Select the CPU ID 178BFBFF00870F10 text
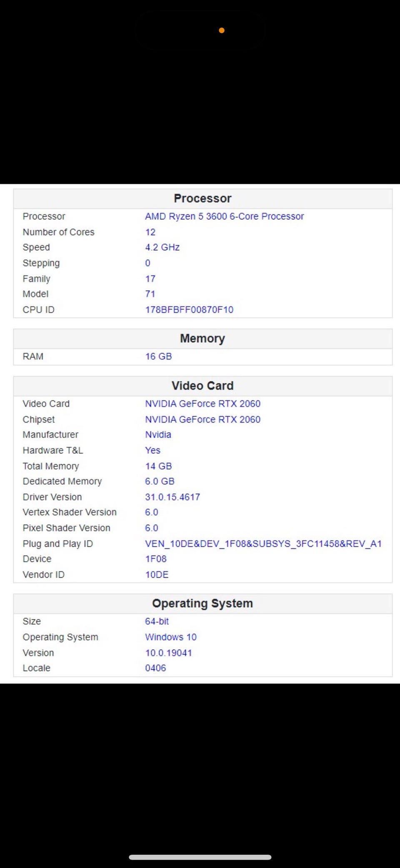The height and width of the screenshot is (868, 400). (189, 309)
